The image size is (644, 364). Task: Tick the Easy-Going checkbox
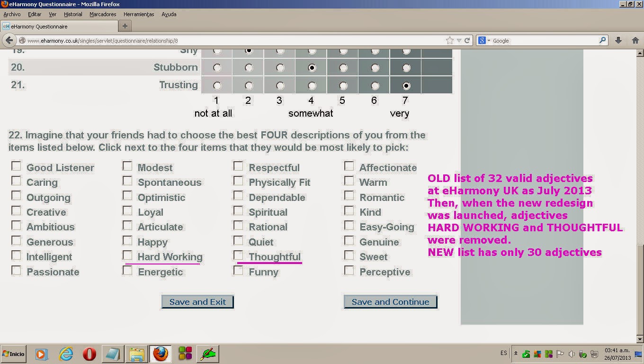(349, 225)
